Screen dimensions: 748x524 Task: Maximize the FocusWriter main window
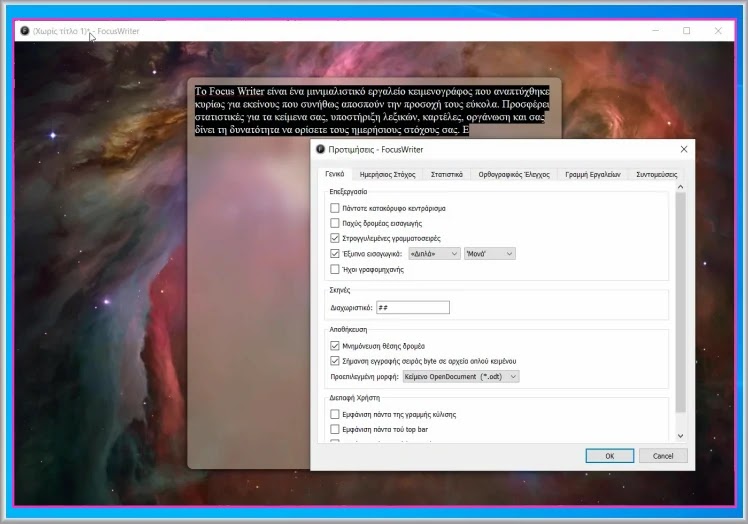(686, 31)
